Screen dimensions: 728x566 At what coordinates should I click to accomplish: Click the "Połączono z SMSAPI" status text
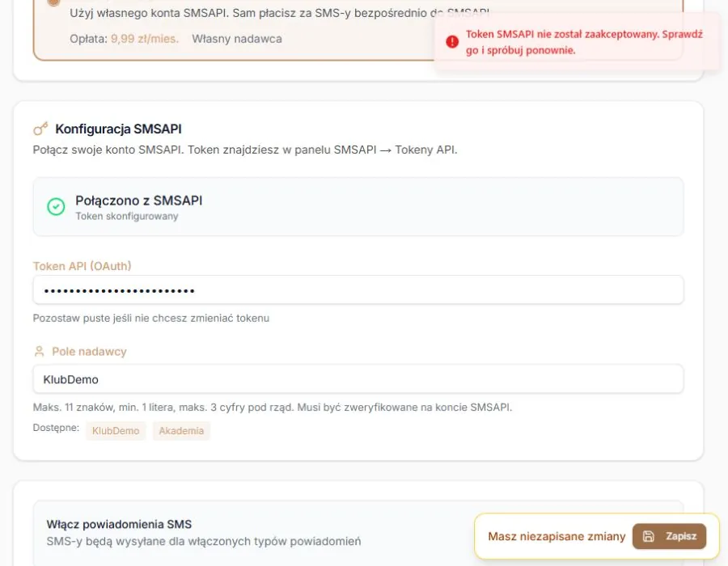(139, 201)
